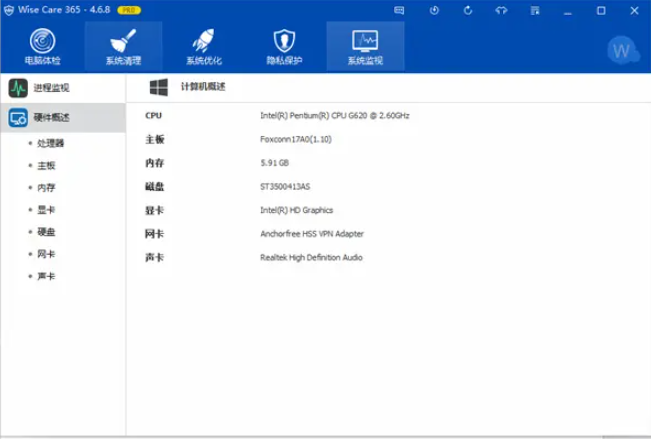Image resolution: width=651 pixels, height=439 pixels.
Task: Open the 电脑体检 PC checkup tab
Action: (42, 47)
